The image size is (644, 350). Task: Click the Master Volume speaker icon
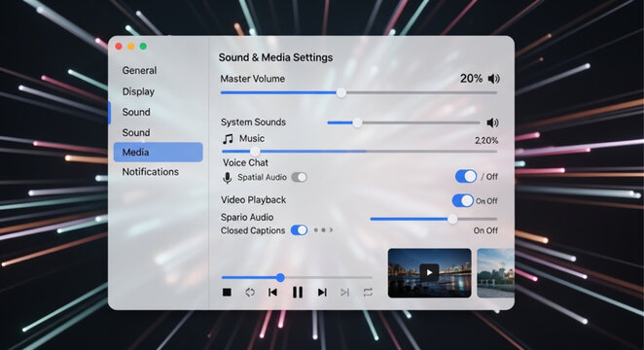493,79
